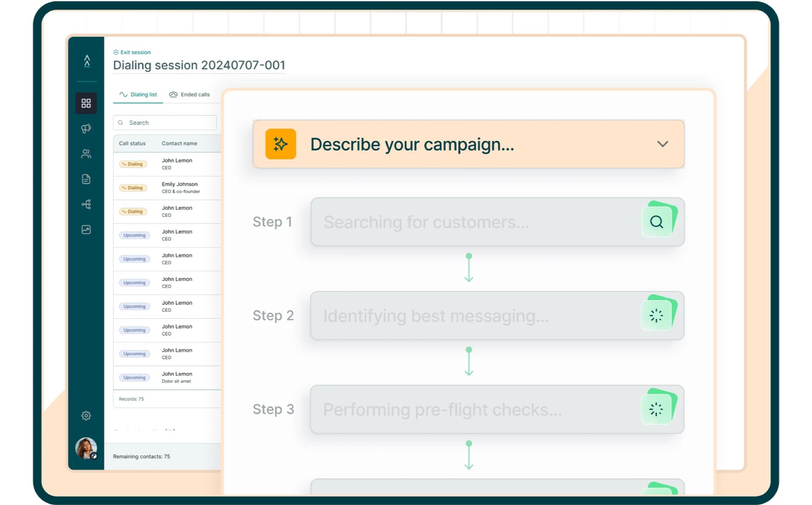This screenshot has height=505, width=812.
Task: Click the search magnifier icon in Step 1
Action: (x=656, y=222)
